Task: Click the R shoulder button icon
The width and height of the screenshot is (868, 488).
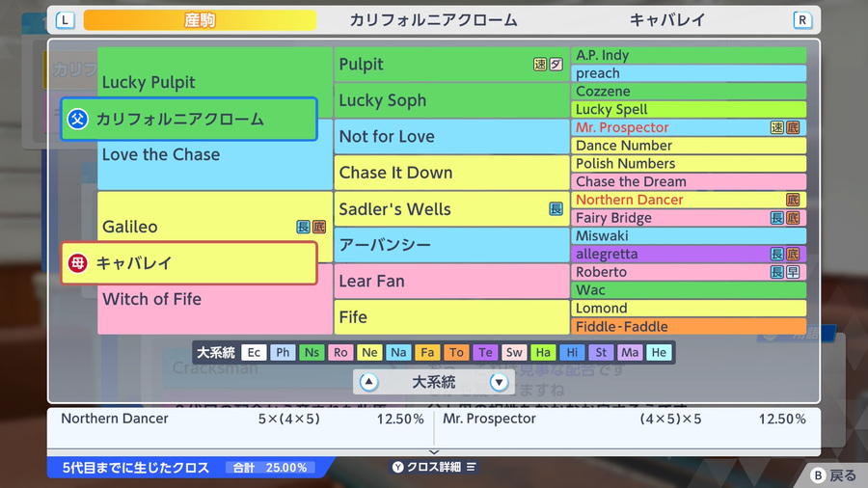Action: click(x=802, y=20)
